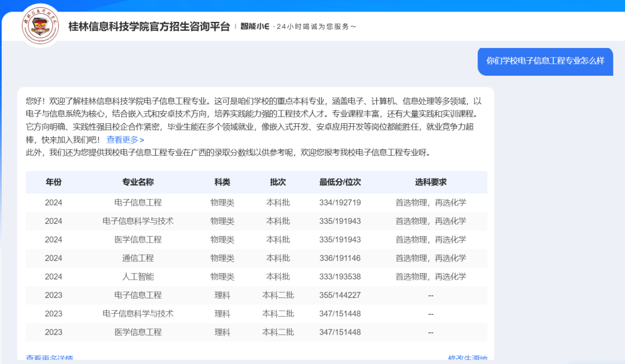625x364 pixels.
Task: Click the 2024 医学信息工程 major cell
Action: click(x=138, y=240)
